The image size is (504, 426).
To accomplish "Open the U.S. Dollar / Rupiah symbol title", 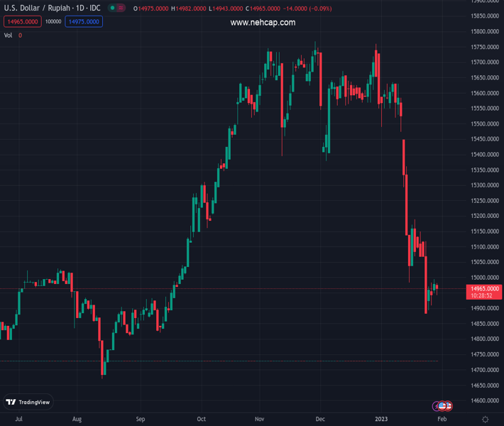I will tap(52, 8).
